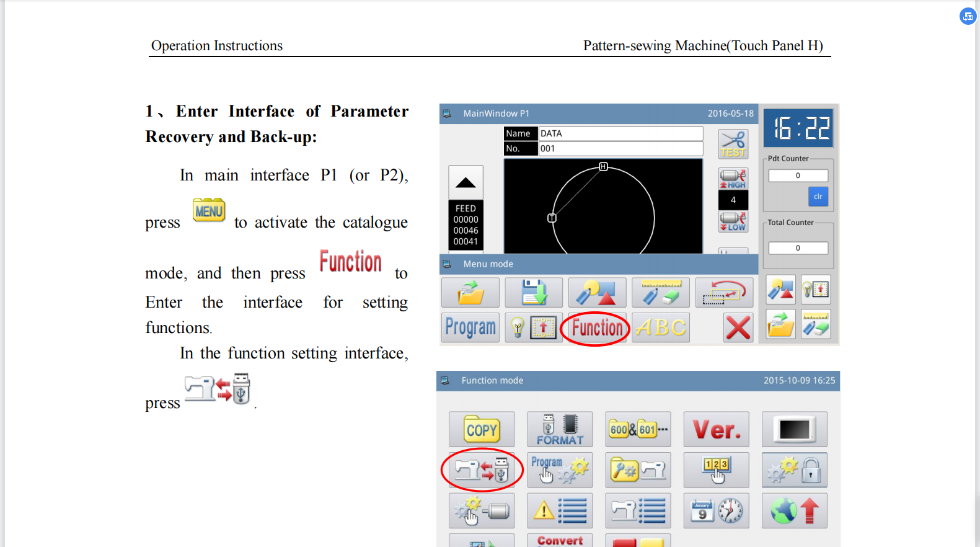Click the 2016-05-18 date in title bar
The height and width of the screenshot is (547, 980).
point(731,113)
